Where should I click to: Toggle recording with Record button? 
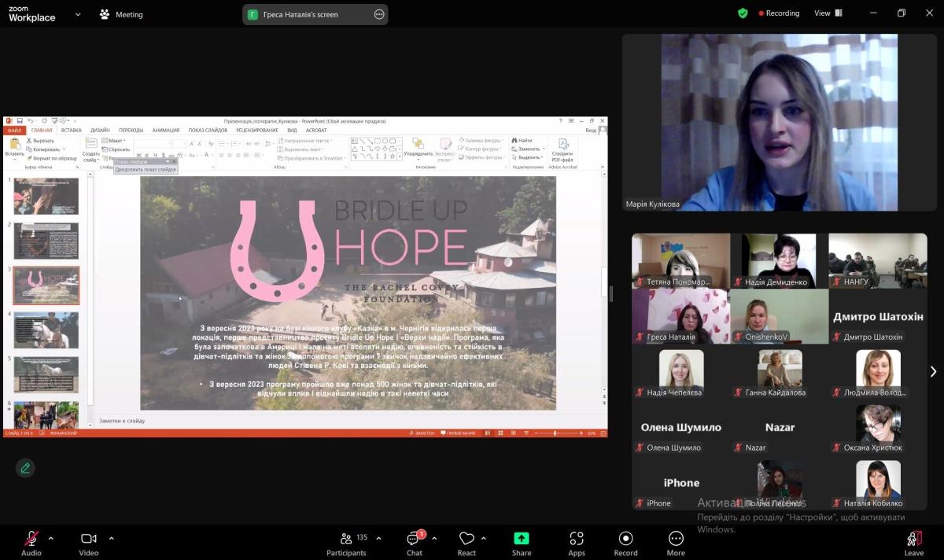(625, 543)
